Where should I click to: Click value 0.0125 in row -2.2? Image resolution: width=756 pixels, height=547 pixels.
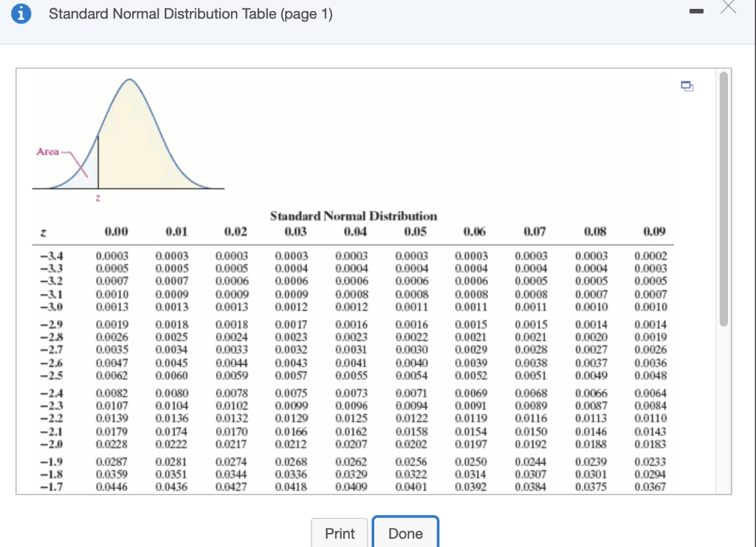coord(351,419)
